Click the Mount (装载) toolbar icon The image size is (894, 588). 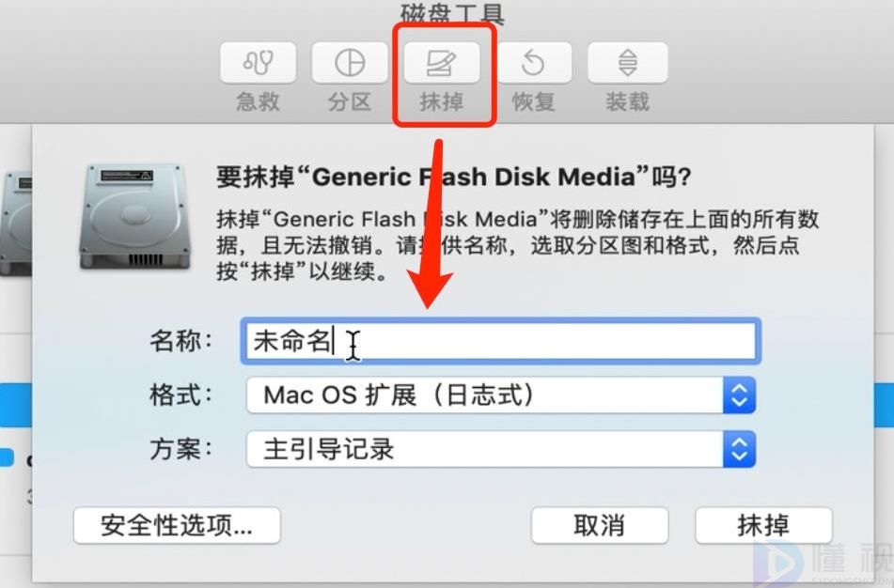(628, 63)
